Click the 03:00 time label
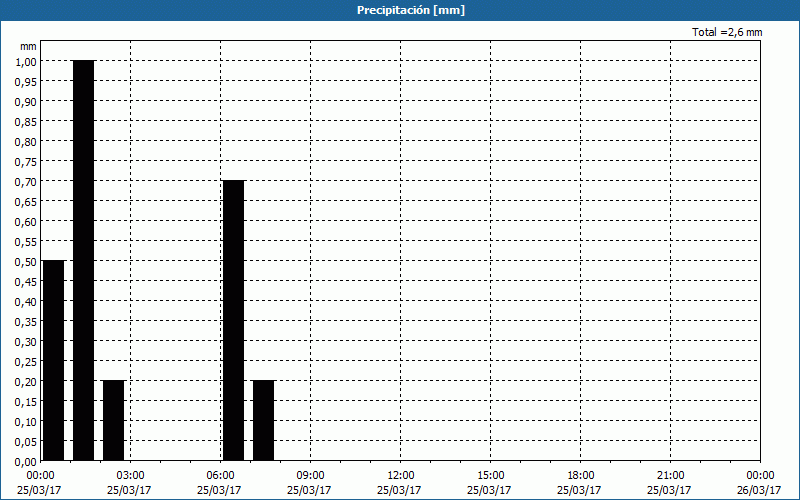 click(x=131, y=475)
